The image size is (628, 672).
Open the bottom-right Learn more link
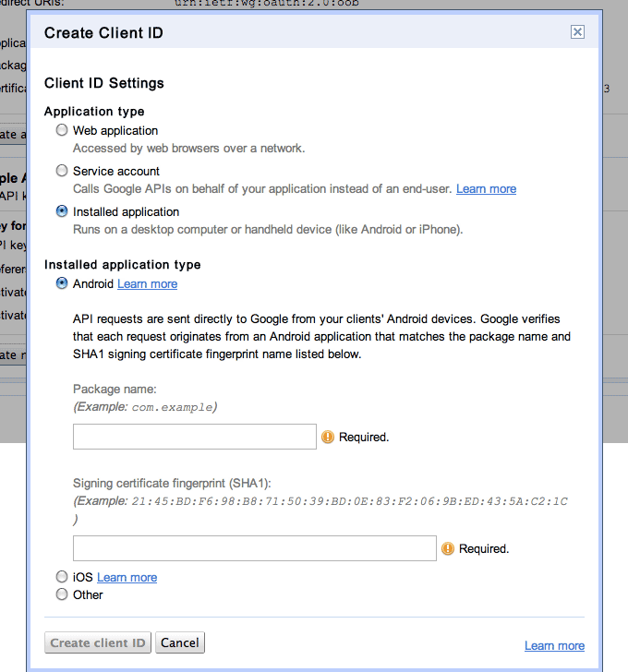click(554, 645)
